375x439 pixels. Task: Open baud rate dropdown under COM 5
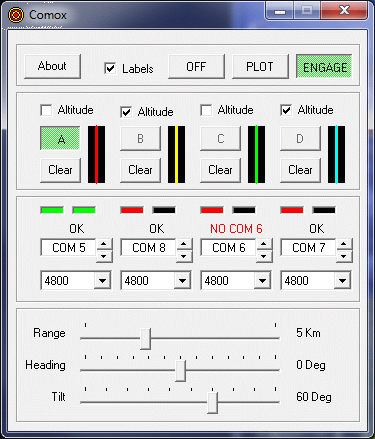point(102,281)
